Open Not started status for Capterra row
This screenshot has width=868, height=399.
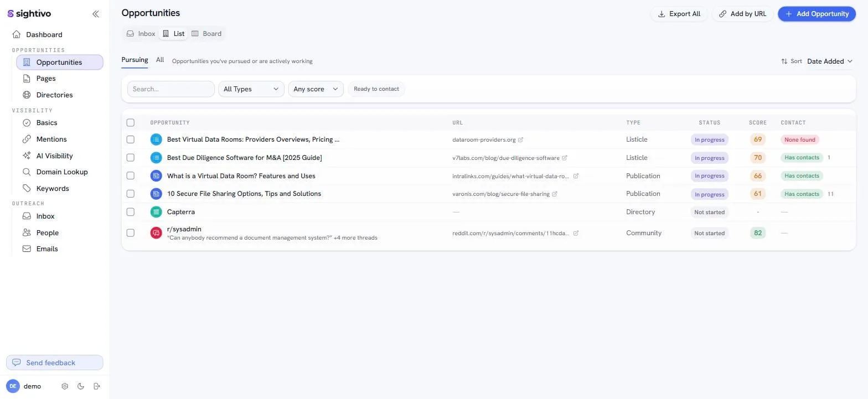click(709, 212)
